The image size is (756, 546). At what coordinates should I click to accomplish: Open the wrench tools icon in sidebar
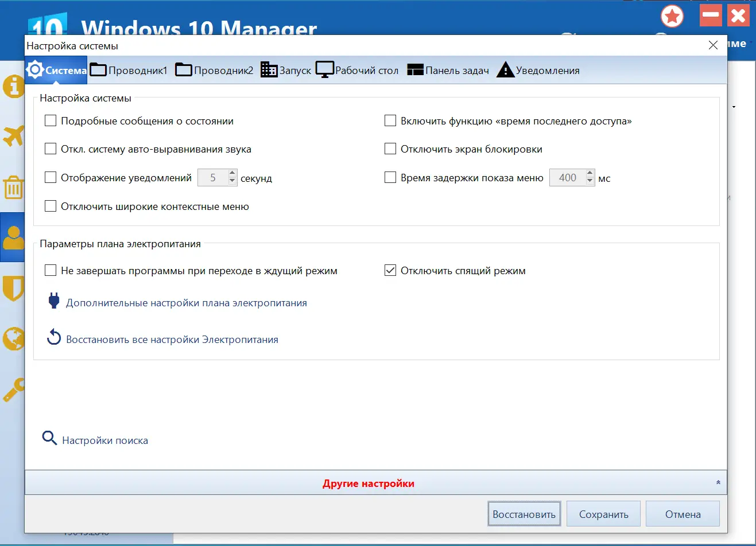(13, 389)
